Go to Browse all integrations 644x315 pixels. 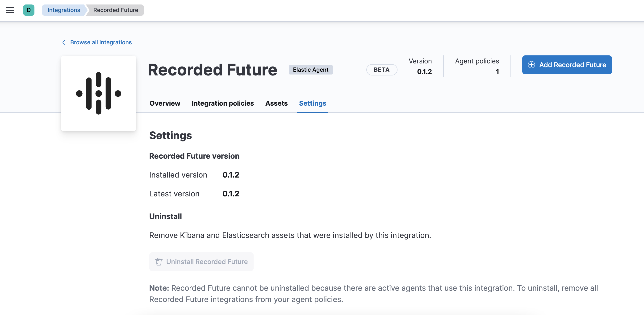click(101, 42)
